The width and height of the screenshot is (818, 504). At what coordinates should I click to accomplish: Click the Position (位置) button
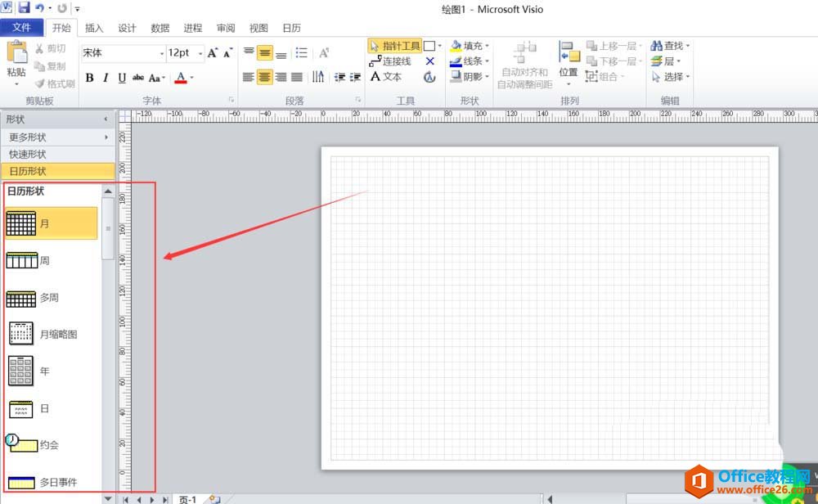pyautogui.click(x=569, y=62)
